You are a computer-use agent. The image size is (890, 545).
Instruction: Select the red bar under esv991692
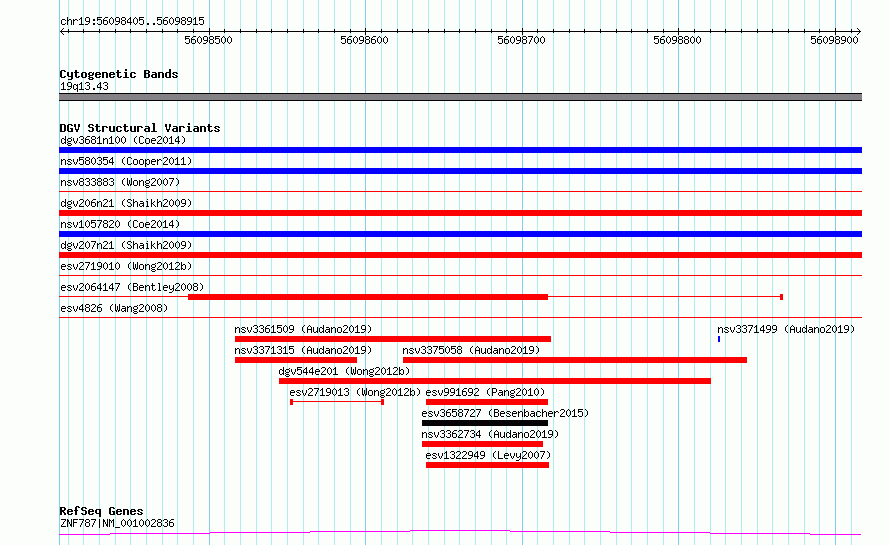487,402
